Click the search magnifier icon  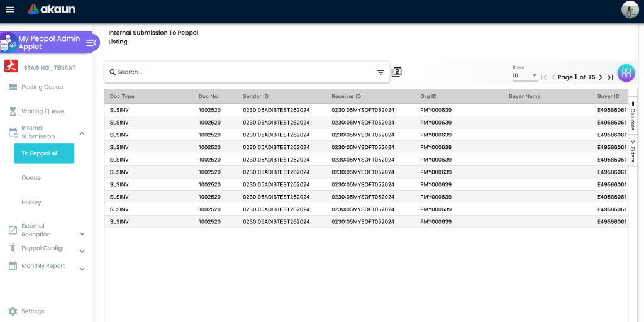click(x=113, y=72)
